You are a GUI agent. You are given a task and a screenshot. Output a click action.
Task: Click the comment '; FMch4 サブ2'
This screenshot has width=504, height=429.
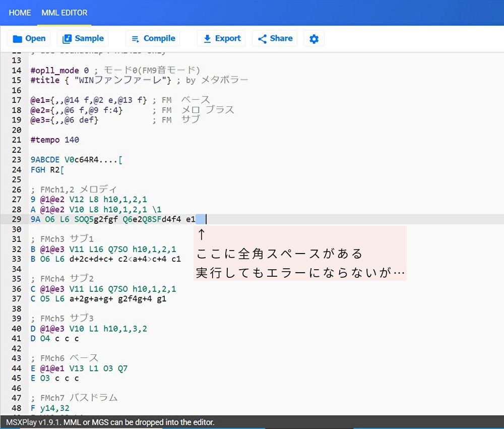click(62, 278)
